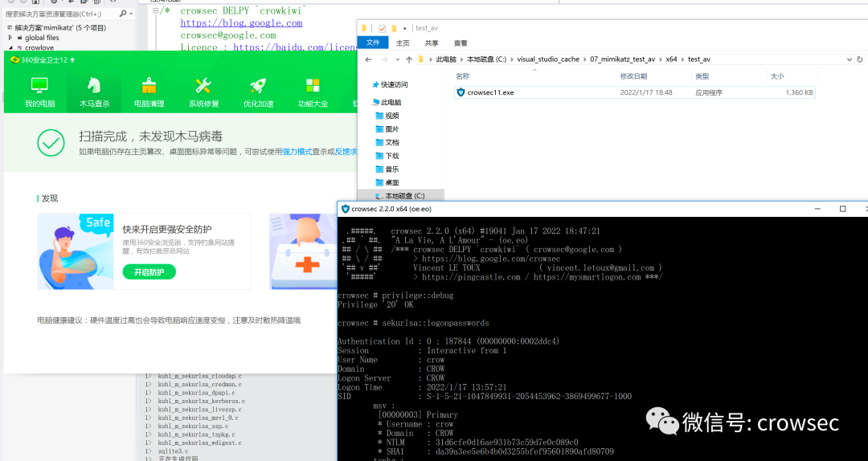Image resolution: width=868 pixels, height=461 pixels.
Task: Switch to 共享 ribbon tab
Action: [x=432, y=43]
